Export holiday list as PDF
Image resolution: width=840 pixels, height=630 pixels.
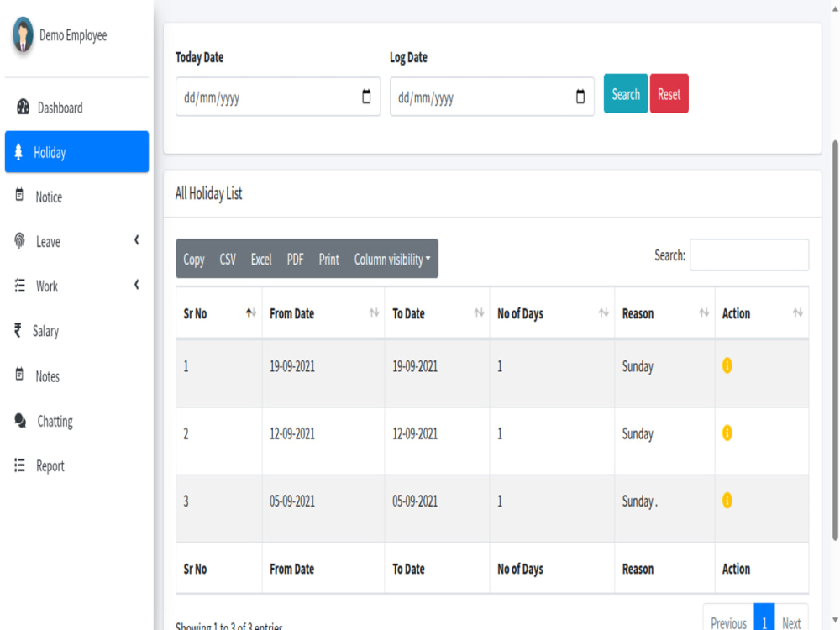pyautogui.click(x=295, y=259)
